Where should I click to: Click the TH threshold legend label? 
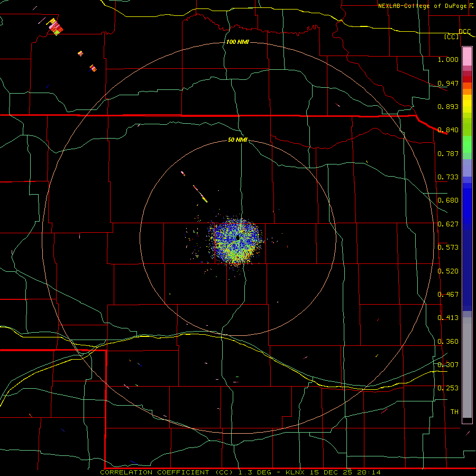(454, 412)
